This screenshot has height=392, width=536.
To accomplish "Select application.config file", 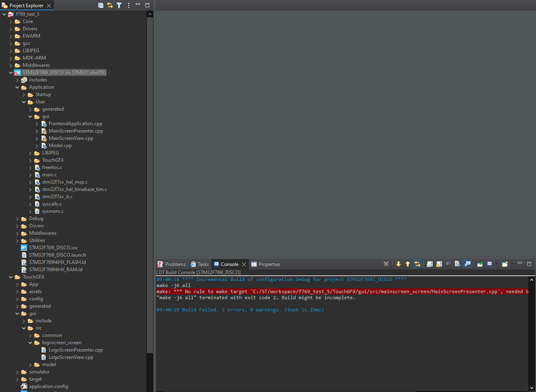I will (48, 387).
